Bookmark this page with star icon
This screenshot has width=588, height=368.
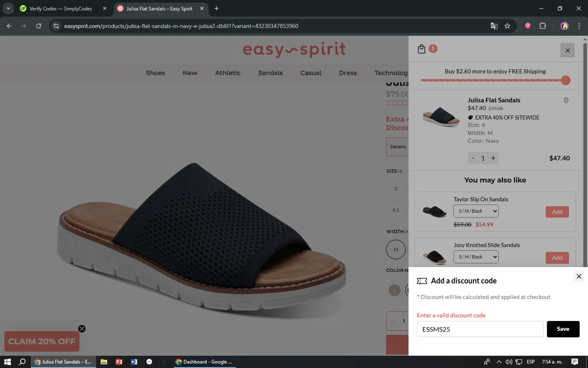pos(507,26)
